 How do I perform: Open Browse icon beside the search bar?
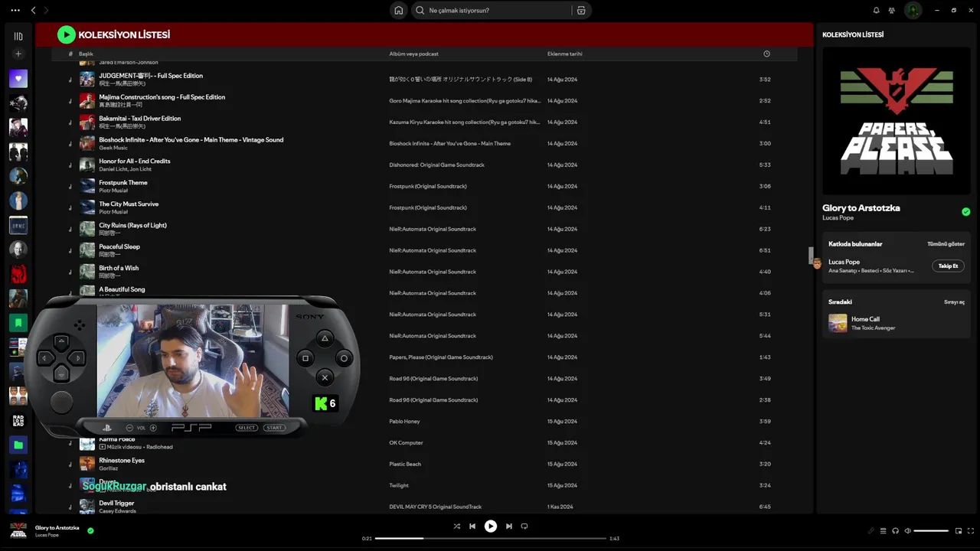pos(581,10)
